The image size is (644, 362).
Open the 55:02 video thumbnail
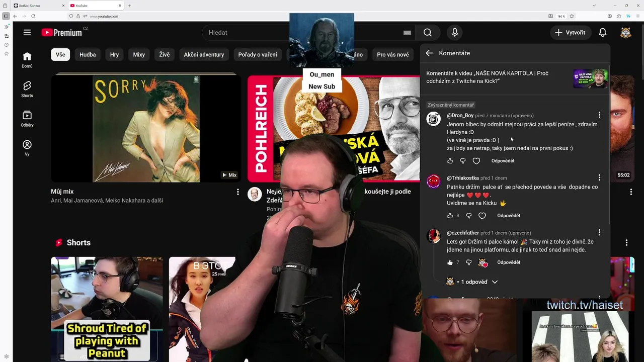pos(623,128)
